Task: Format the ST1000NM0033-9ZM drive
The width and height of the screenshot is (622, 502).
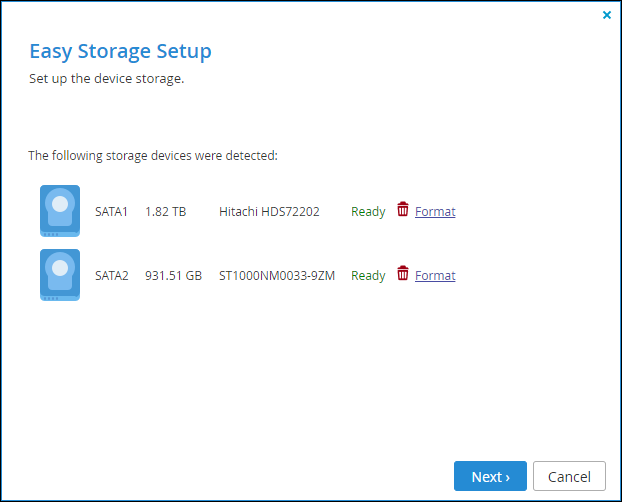Action: coord(435,275)
